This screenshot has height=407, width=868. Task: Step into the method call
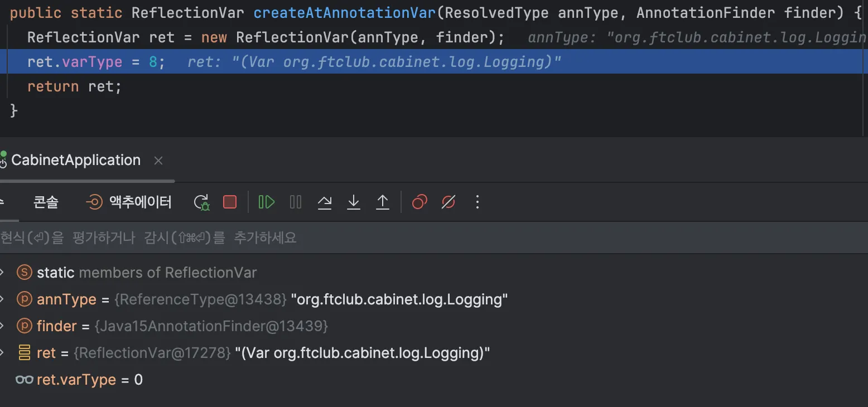(354, 202)
